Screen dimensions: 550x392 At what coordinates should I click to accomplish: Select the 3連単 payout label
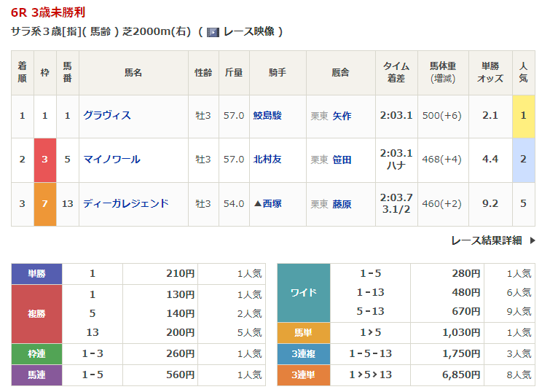pos(304,375)
